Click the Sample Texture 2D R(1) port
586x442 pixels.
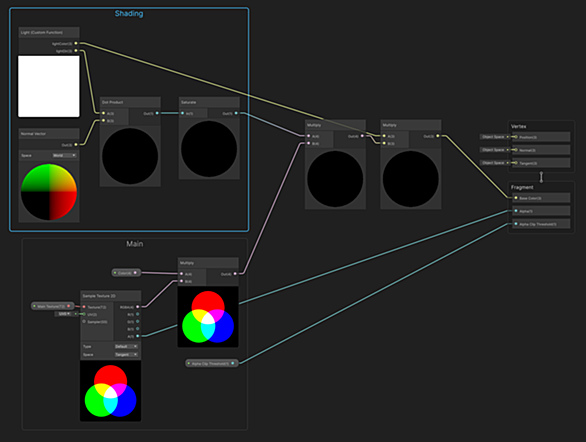tap(138, 314)
